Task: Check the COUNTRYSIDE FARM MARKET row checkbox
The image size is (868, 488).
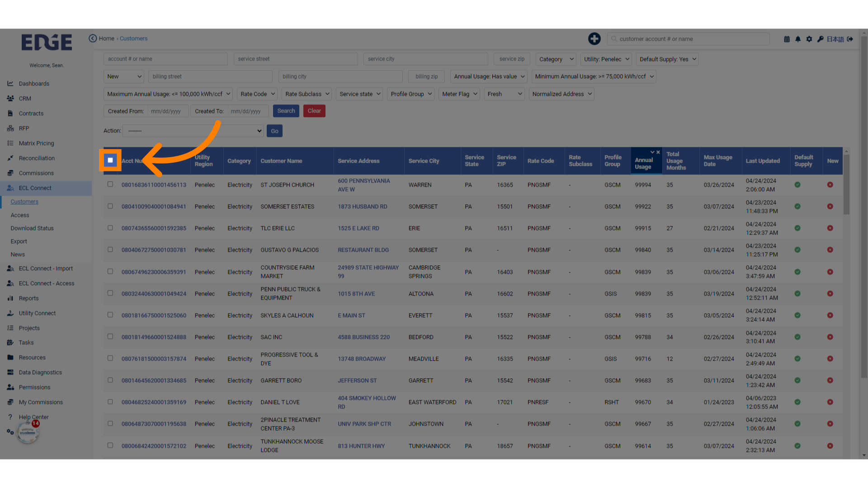Action: (110, 272)
